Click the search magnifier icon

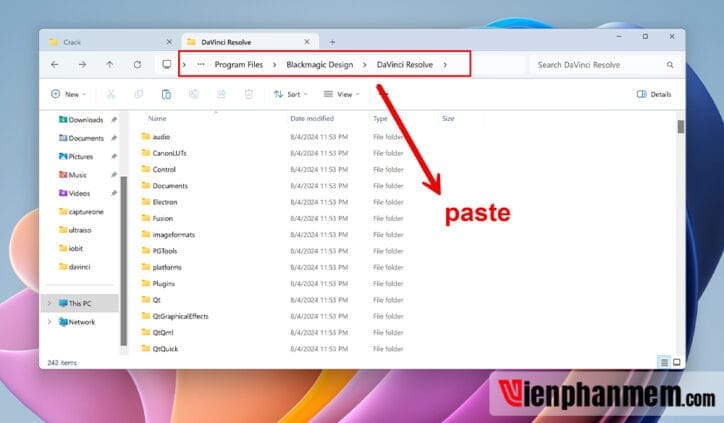pyautogui.click(x=670, y=65)
